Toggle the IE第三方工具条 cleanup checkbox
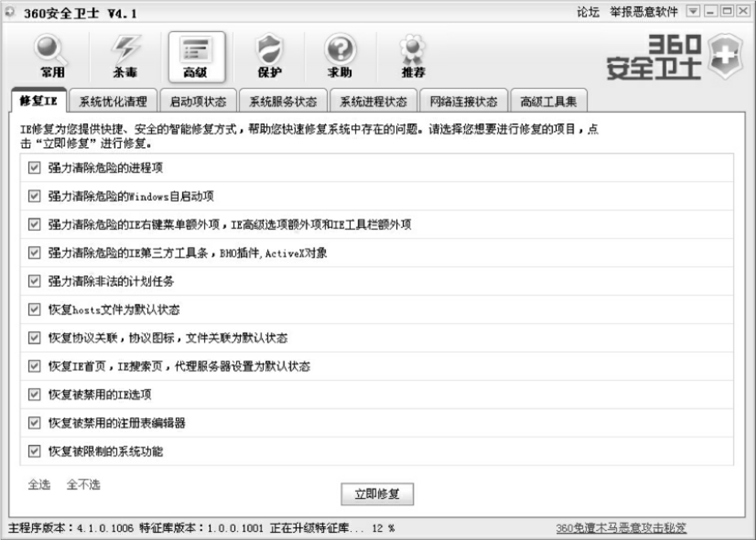The image size is (756, 540). pos(34,253)
